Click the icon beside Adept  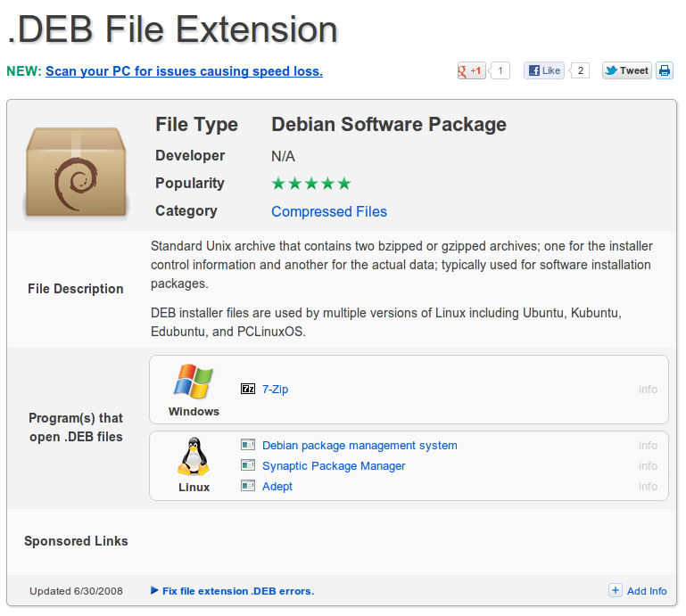coord(248,486)
